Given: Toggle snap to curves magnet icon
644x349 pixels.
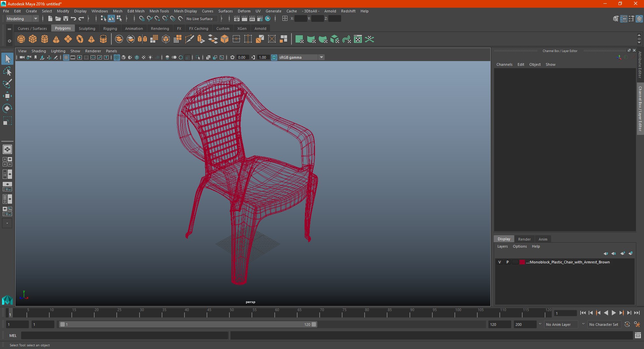Looking at the screenshot, I should pyautogui.click(x=150, y=19).
